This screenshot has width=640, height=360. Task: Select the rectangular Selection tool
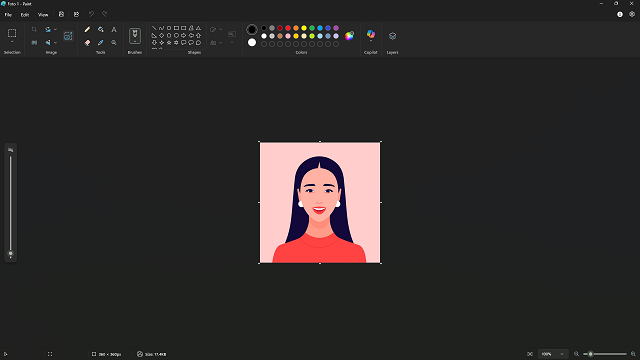(12, 33)
